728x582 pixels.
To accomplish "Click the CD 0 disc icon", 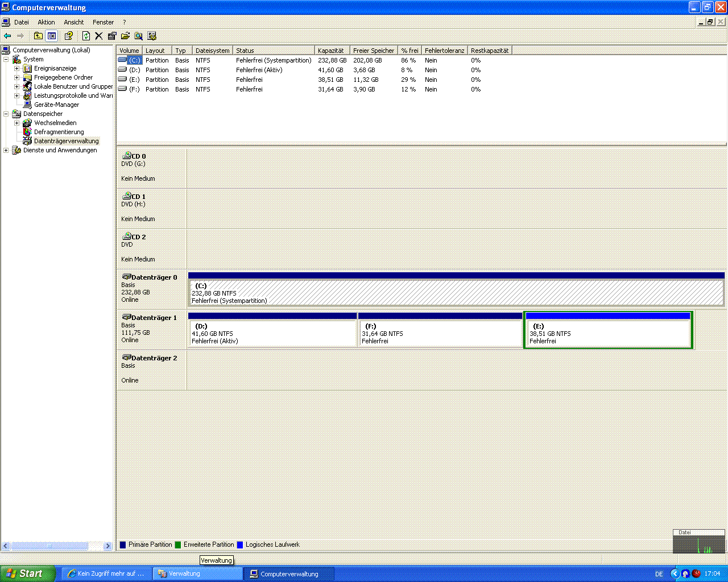I will tap(127, 155).
